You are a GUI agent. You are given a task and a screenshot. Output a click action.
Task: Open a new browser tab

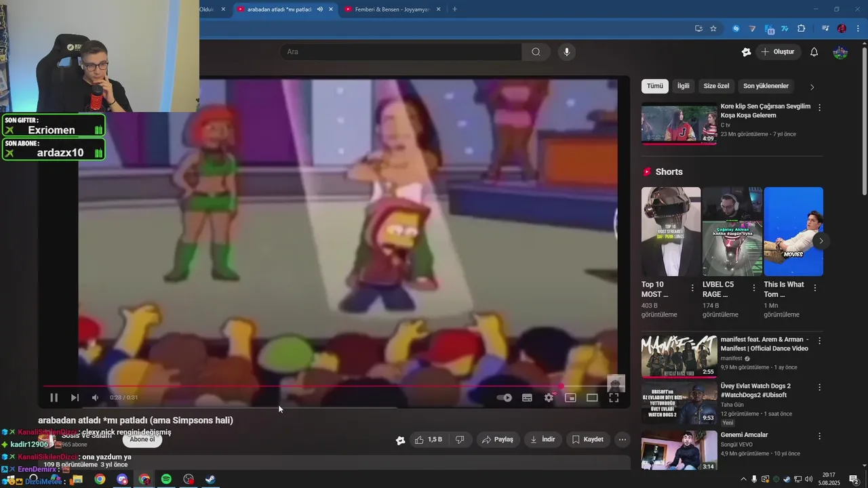[454, 9]
